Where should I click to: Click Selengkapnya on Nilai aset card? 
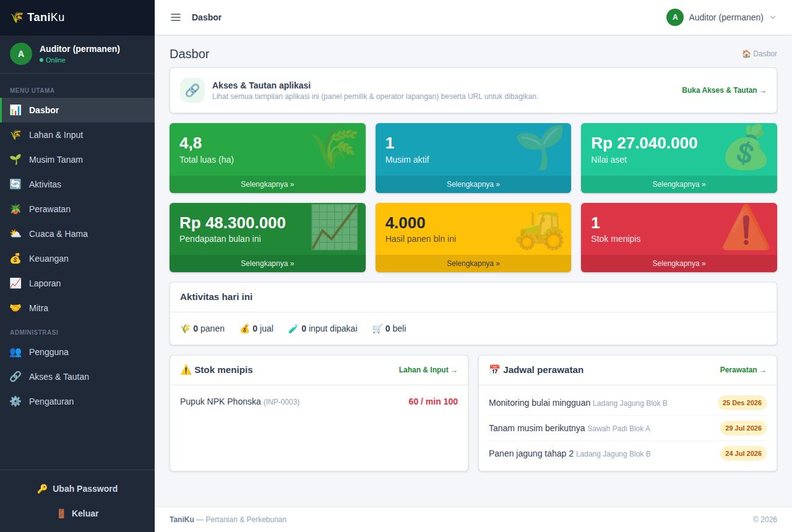coord(679,184)
